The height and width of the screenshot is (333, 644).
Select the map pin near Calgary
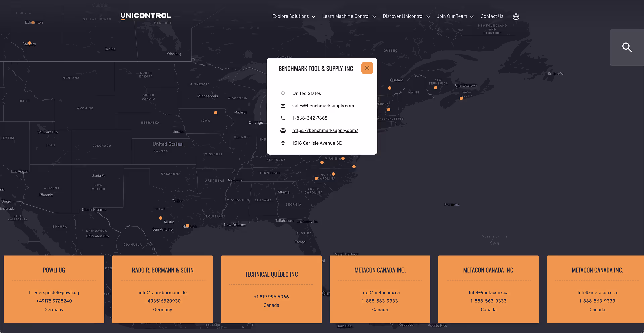(x=29, y=43)
